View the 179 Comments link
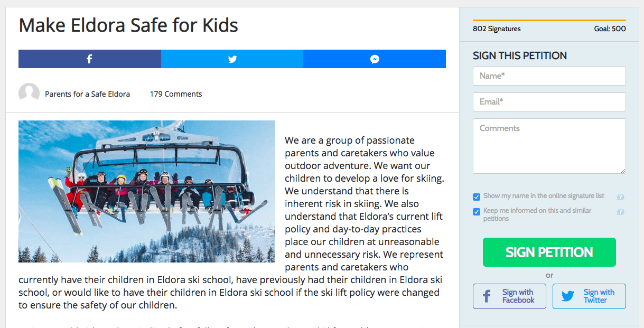This screenshot has width=644, height=328. (176, 94)
